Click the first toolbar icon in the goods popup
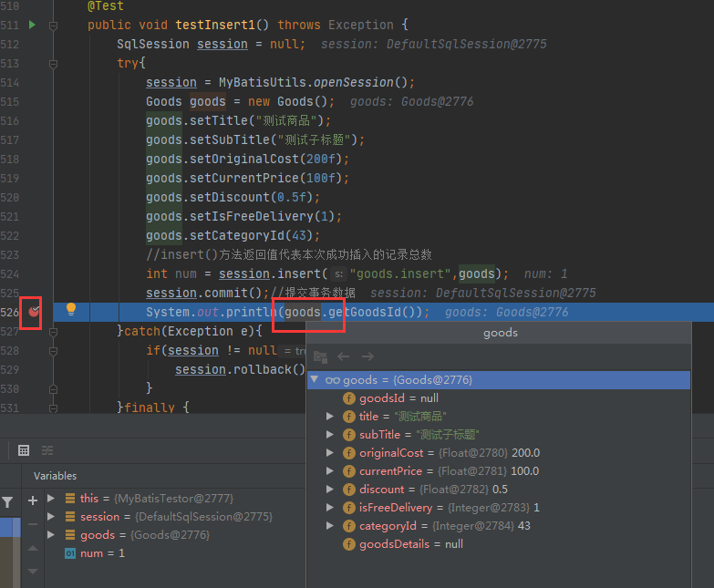714x588 pixels. click(321, 356)
